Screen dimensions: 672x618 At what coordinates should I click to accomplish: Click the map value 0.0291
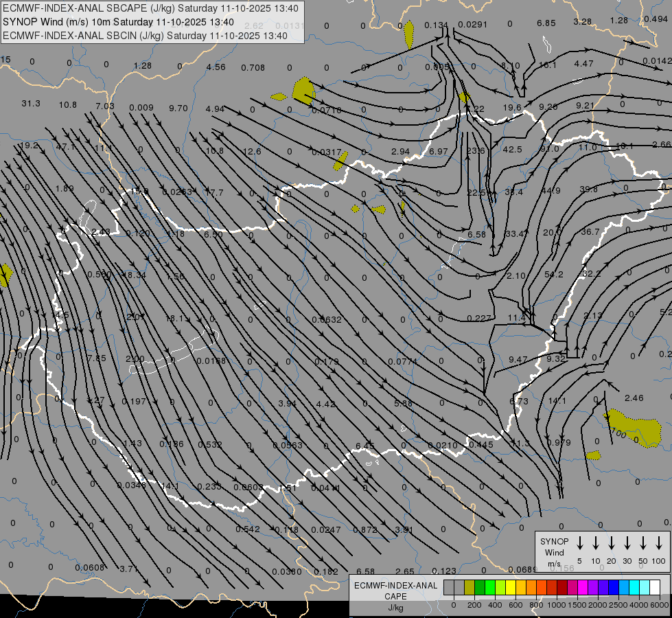coord(473,25)
